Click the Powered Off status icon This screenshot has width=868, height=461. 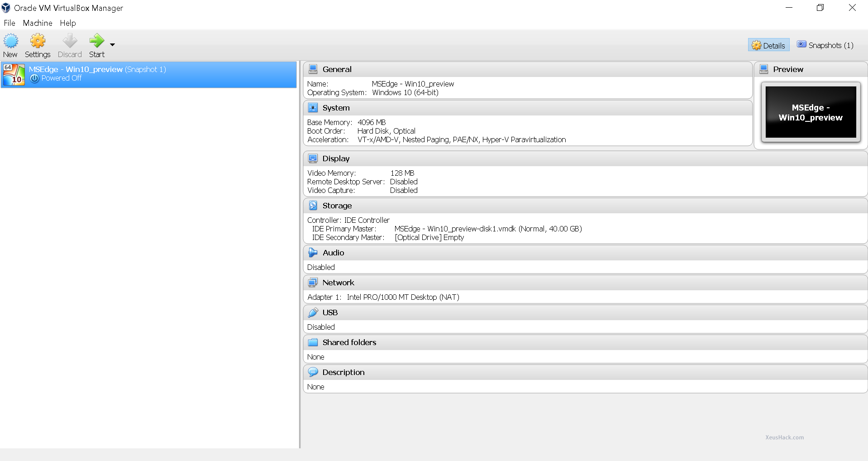pos(34,78)
